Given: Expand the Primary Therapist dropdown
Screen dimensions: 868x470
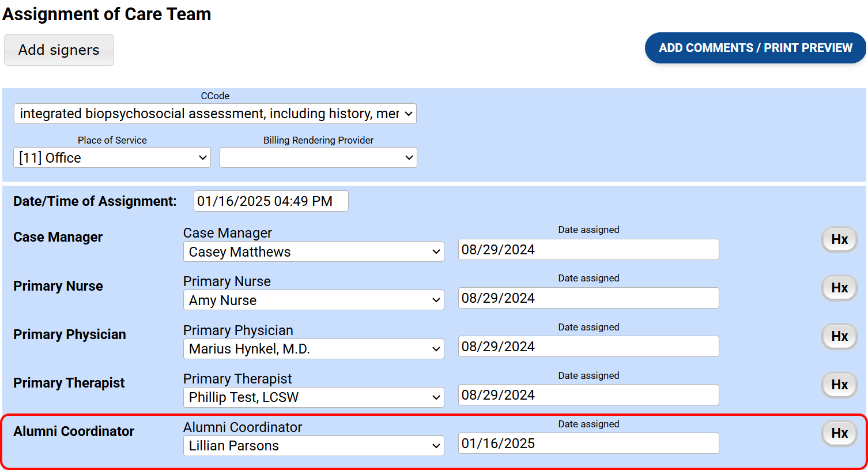Looking at the screenshot, I should tap(314, 397).
